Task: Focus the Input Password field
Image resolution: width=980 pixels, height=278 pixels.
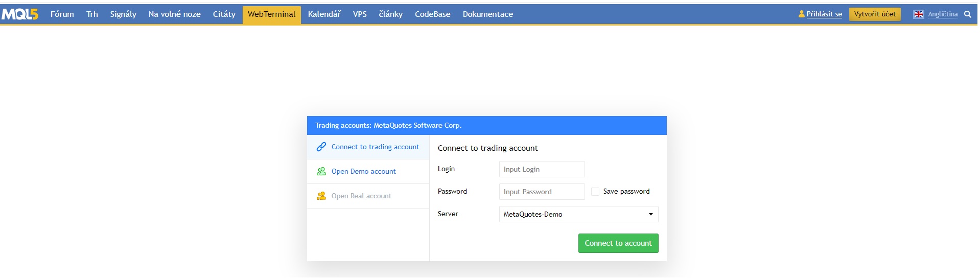Action: click(542, 192)
